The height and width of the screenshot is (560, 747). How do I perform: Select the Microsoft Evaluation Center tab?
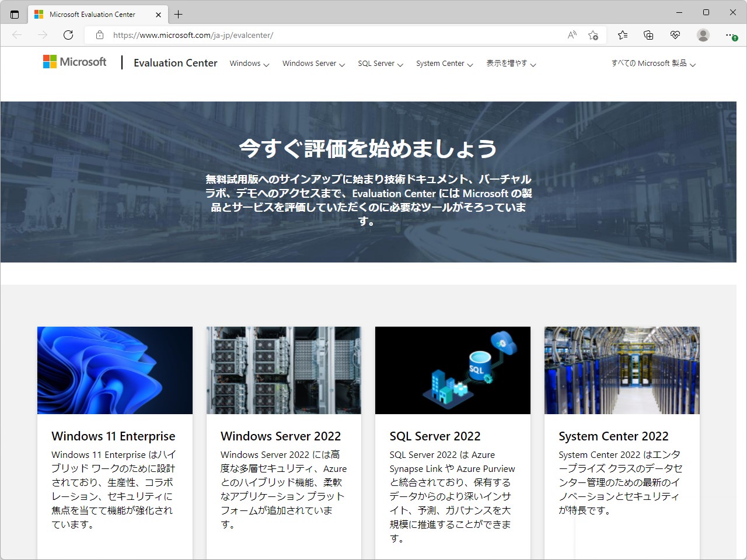tap(93, 14)
